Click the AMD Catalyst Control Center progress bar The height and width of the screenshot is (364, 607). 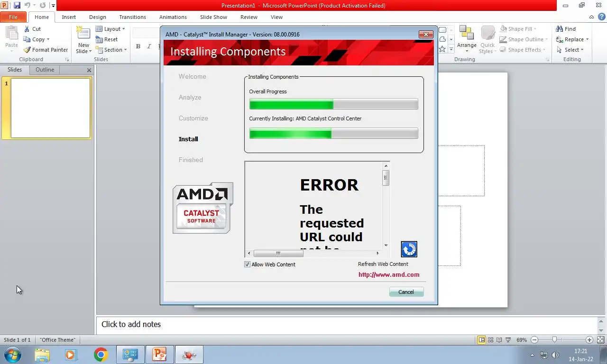point(334,134)
